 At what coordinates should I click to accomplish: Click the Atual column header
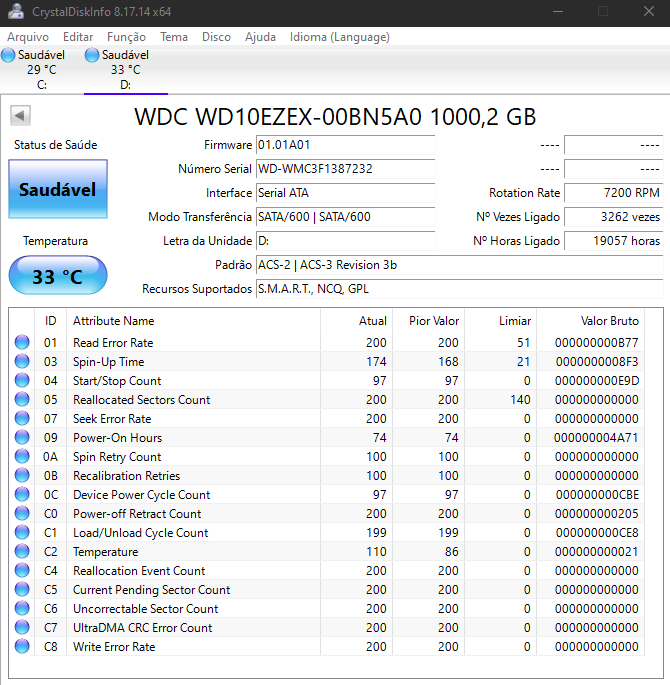[357, 321]
